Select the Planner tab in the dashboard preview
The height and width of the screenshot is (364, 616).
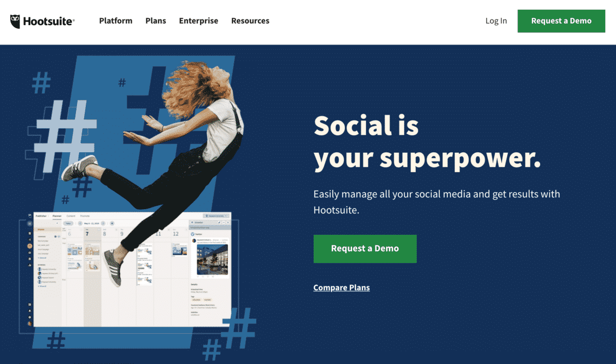[x=57, y=216]
